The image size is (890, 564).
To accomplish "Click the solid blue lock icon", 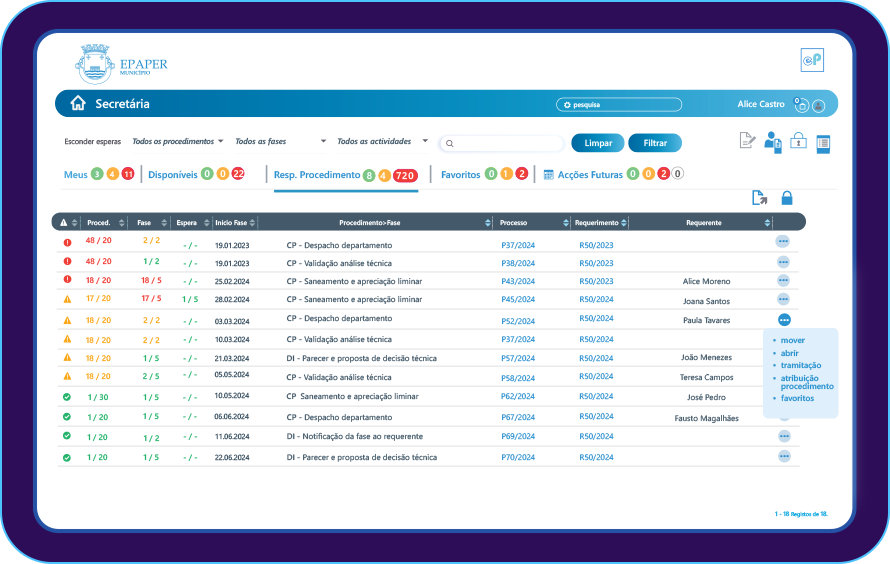I will coord(787,198).
